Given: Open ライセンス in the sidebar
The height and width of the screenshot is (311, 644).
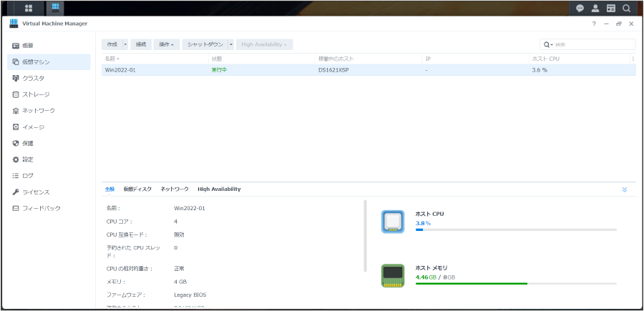Looking at the screenshot, I should (x=49, y=192).
